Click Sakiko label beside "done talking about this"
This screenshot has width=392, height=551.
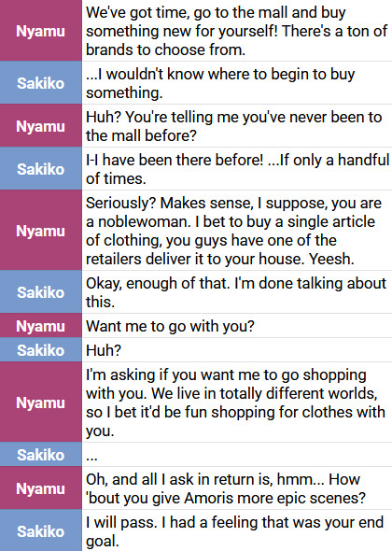(x=40, y=292)
